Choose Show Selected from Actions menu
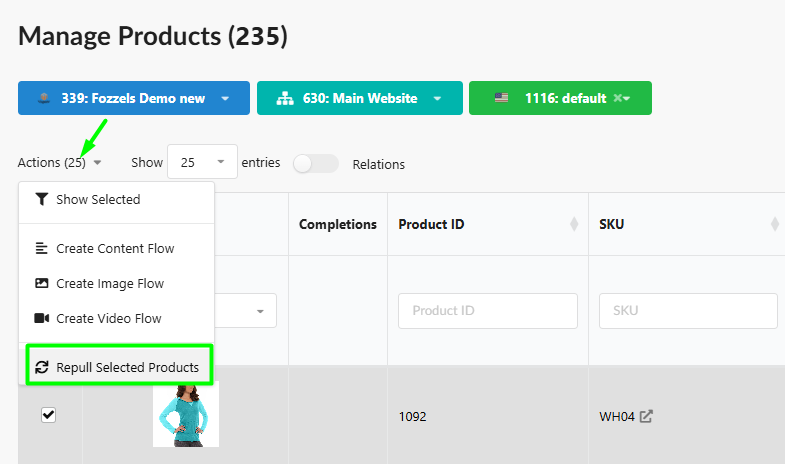This screenshot has height=464, width=785. [x=116, y=199]
